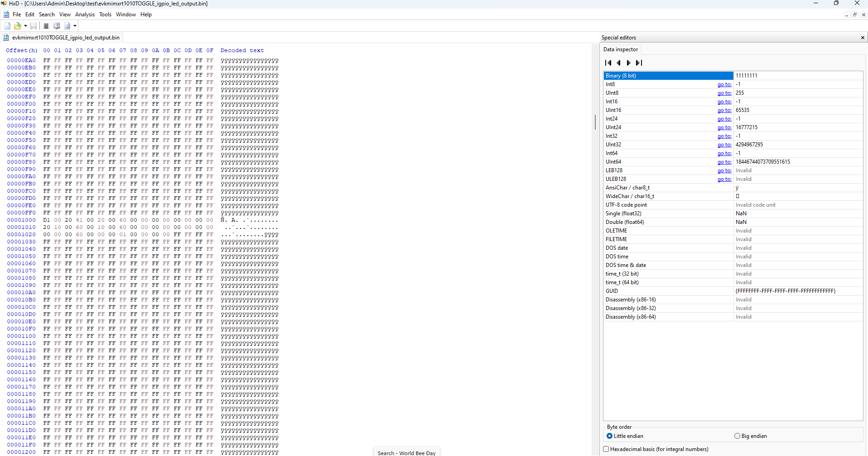
Task: Follow the go to link next to UInt32
Action: click(x=724, y=144)
